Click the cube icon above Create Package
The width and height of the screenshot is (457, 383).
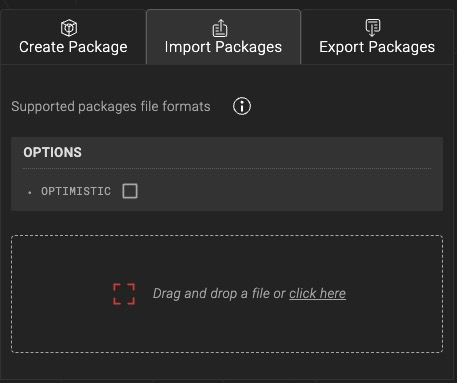pyautogui.click(x=69, y=28)
